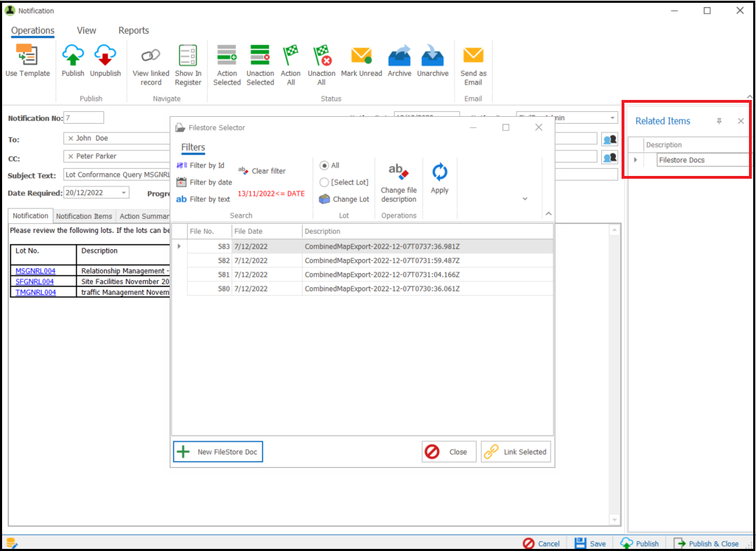Screen dimensions: 756x551
Task: Switch to the Reports menu tab
Action: coord(134,30)
